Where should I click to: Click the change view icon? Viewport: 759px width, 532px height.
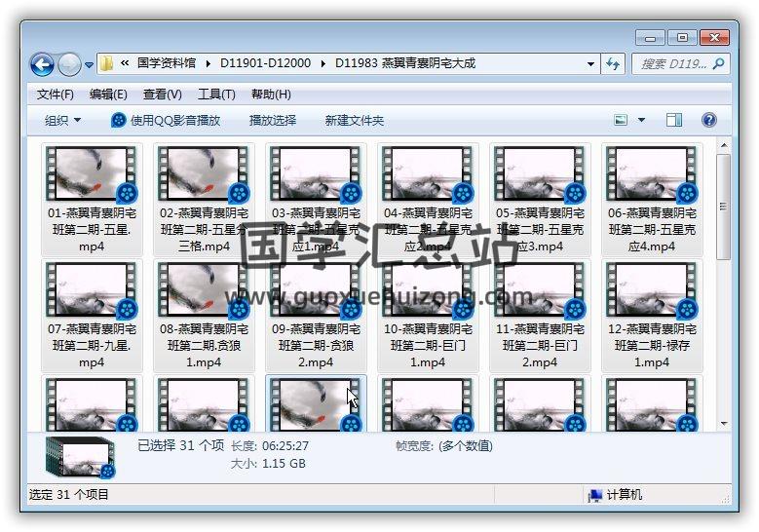coord(621,120)
